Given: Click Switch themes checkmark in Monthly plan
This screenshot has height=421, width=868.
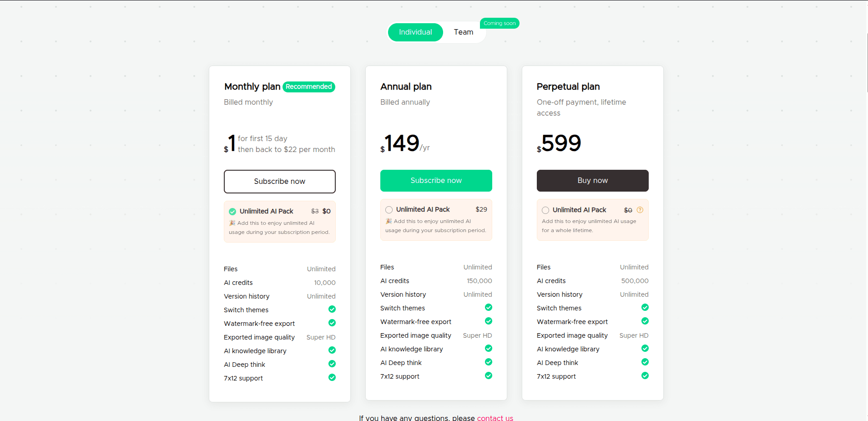Looking at the screenshot, I should tap(332, 309).
